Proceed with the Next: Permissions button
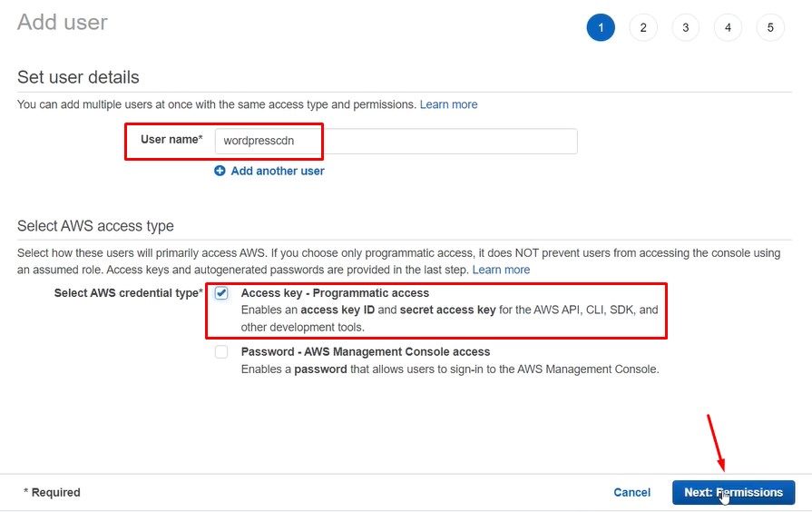Screen dimensions: 812x512 coord(733,492)
